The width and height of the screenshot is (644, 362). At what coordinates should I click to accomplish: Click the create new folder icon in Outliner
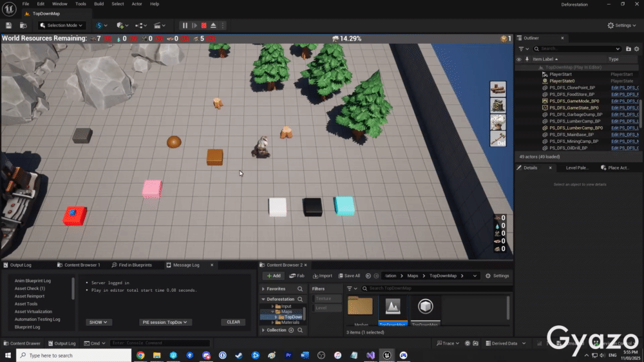pos(629,48)
